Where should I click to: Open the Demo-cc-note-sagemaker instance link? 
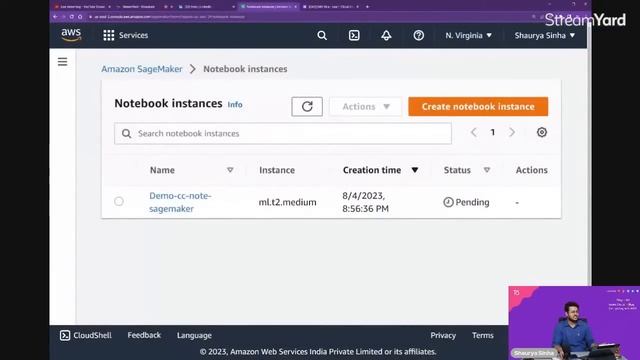coord(180,202)
